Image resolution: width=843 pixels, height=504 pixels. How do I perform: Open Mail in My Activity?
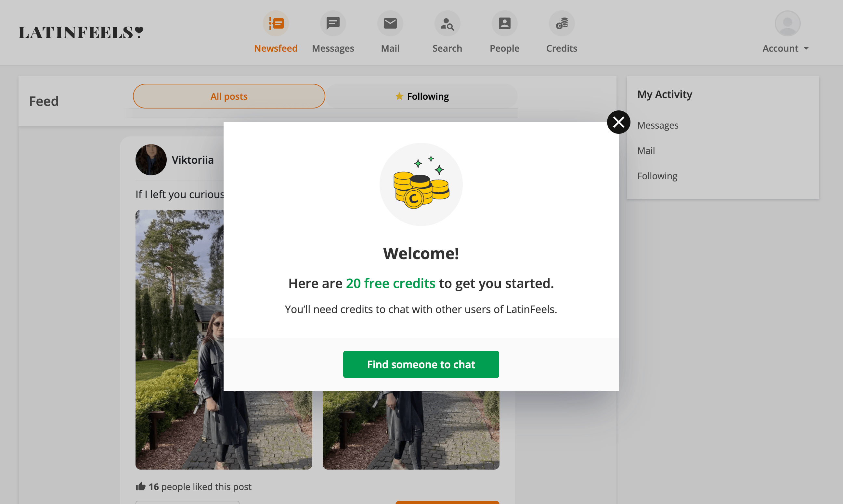(646, 150)
